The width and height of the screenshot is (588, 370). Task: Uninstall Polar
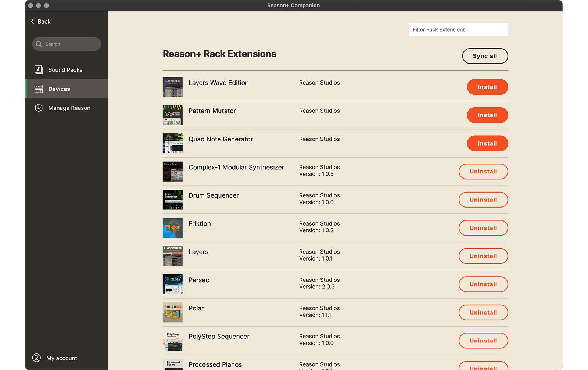(x=483, y=312)
